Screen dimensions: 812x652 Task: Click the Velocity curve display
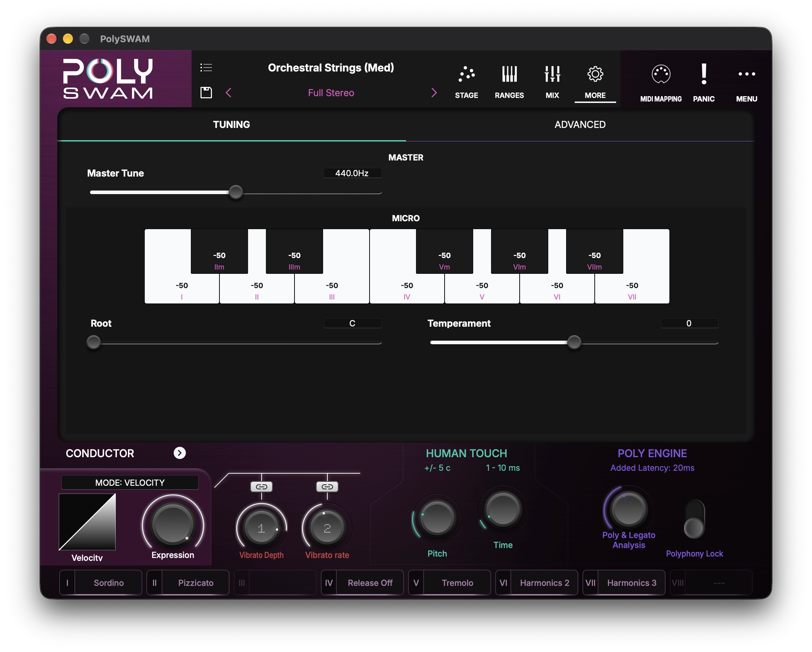tap(87, 522)
